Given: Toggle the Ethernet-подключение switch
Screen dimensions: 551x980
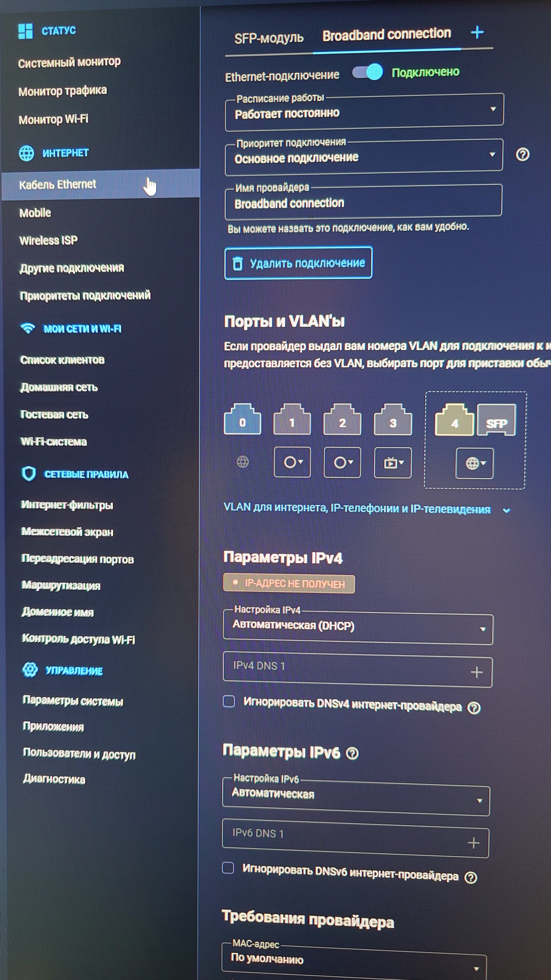Looking at the screenshot, I should point(368,72).
